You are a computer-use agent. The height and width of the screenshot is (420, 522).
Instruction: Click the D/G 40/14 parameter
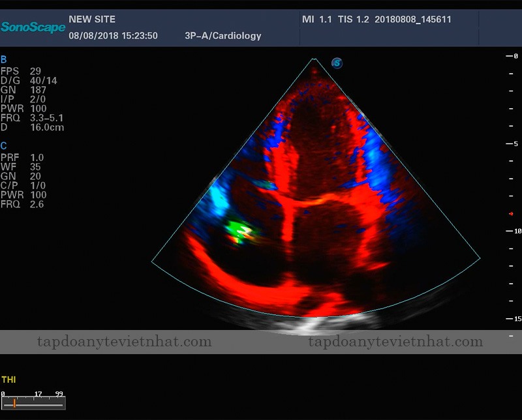29,80
